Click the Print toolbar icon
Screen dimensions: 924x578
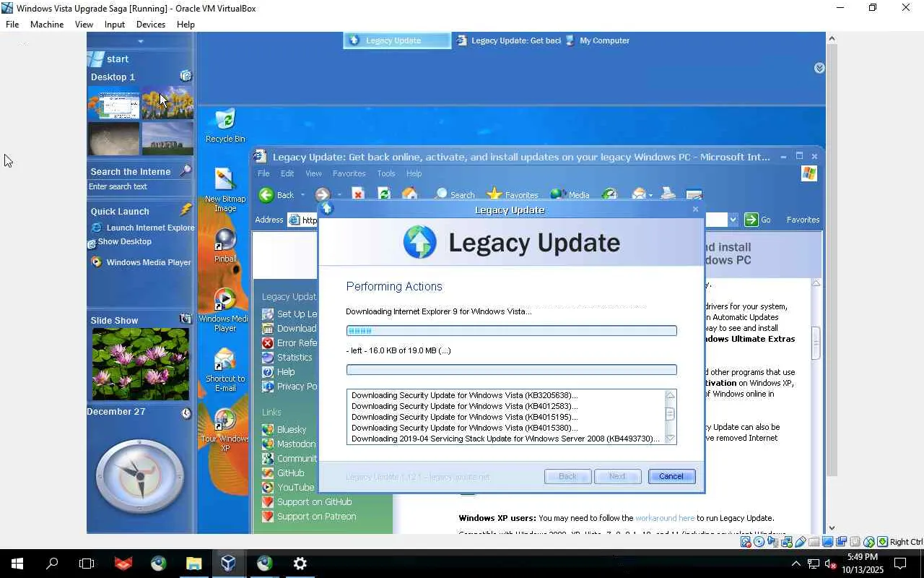[x=668, y=194]
